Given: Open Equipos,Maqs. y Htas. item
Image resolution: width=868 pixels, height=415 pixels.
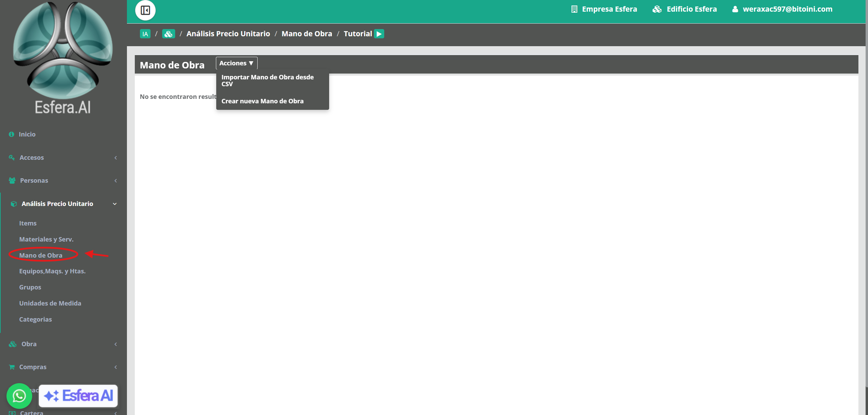Looking at the screenshot, I should [x=52, y=271].
